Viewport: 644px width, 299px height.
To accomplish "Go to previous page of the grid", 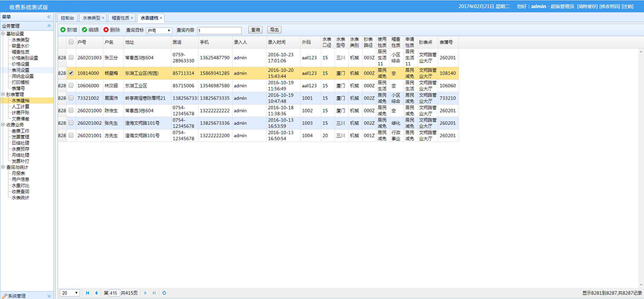I will tap(96, 293).
